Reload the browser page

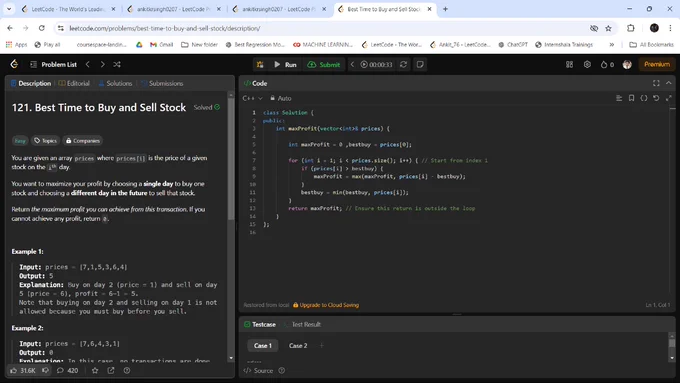coord(42,28)
